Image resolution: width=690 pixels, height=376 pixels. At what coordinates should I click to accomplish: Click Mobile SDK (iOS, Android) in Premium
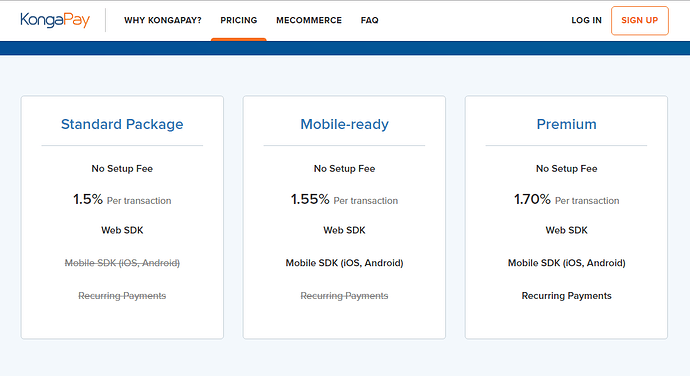(566, 263)
